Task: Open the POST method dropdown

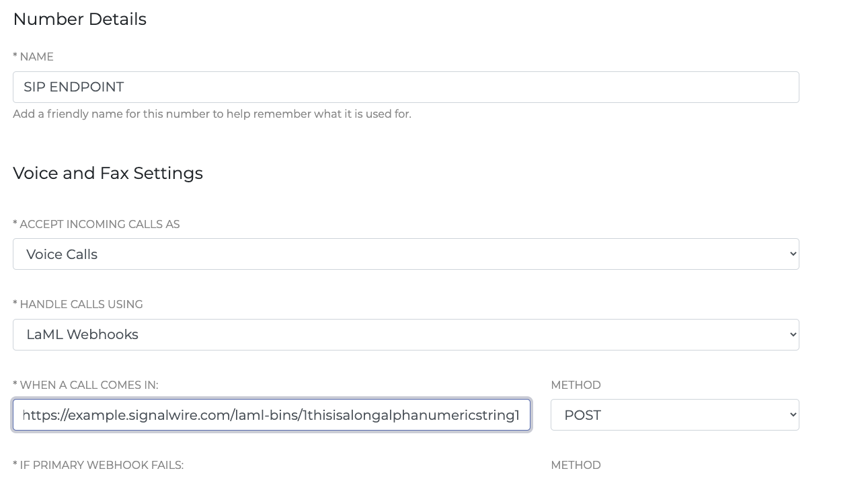Action: [x=674, y=414]
